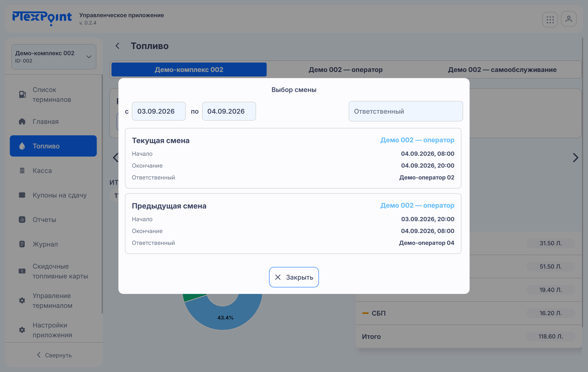The image size is (588, 372).
Task: Open Касса in the sidebar
Action: [x=53, y=171]
